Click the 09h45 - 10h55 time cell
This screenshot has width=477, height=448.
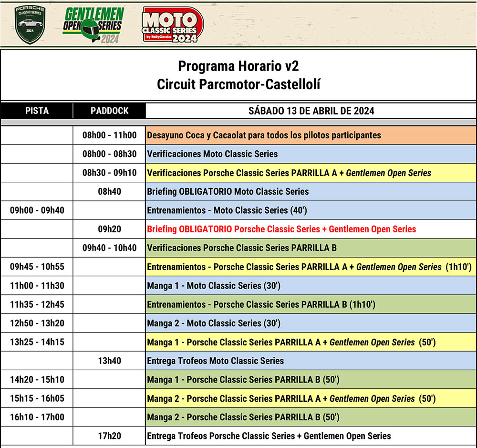(x=37, y=267)
